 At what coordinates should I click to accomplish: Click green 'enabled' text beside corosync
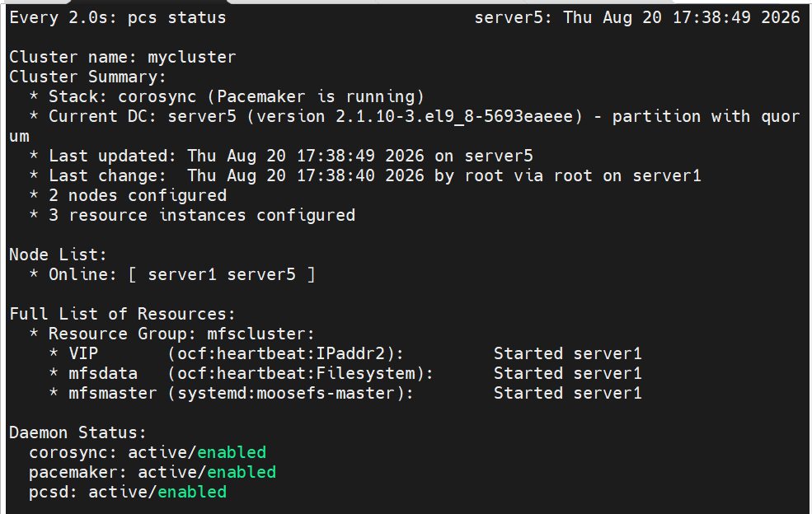coord(232,452)
